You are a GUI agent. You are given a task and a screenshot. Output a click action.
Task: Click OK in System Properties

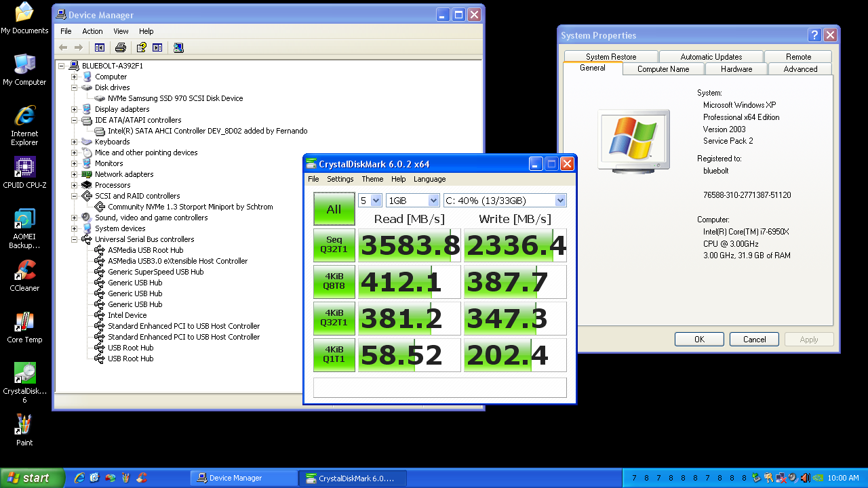click(699, 340)
